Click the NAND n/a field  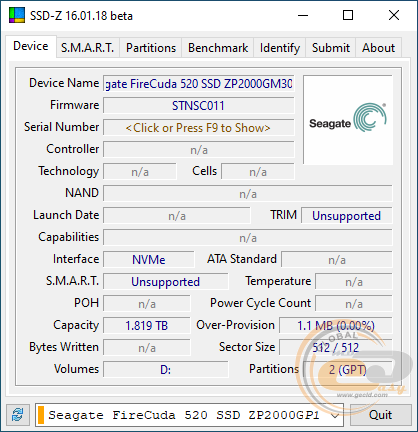[248, 194]
